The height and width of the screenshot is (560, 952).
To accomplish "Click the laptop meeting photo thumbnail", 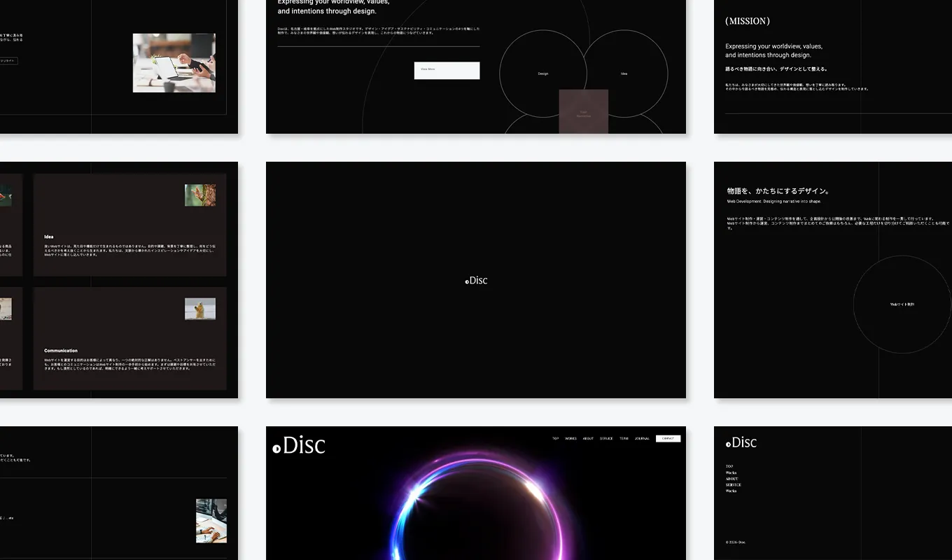I will [174, 62].
